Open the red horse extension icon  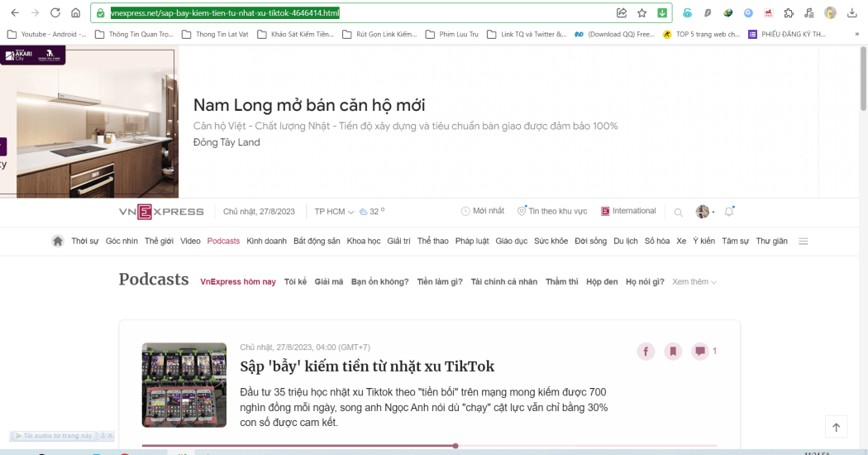pos(768,12)
